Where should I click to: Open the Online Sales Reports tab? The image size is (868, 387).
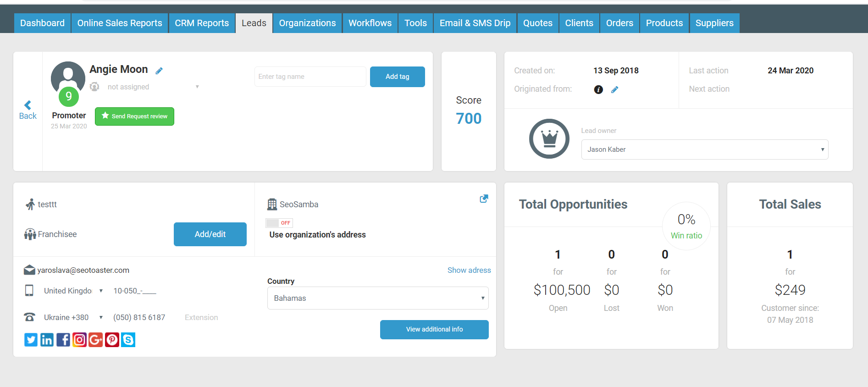pos(120,23)
